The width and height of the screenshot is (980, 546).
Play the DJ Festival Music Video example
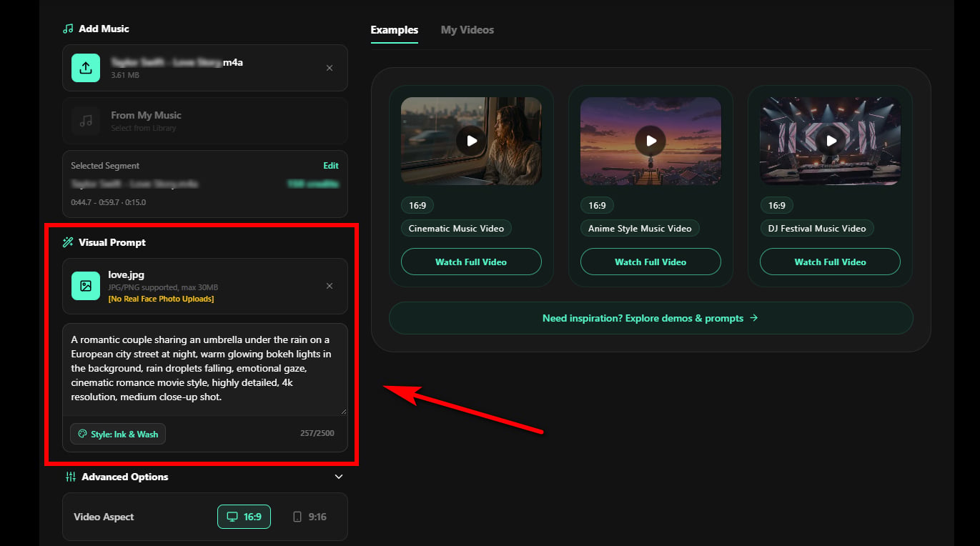(x=830, y=141)
